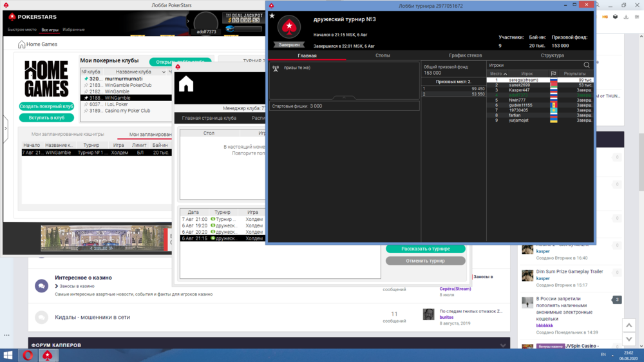Expand the left side panel arrow
Screen dimensions: 644x362
click(6, 129)
